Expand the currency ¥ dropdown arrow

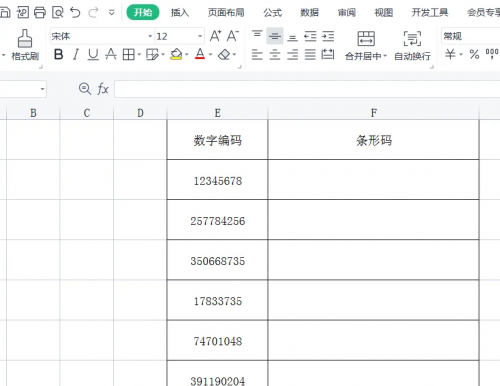click(x=461, y=54)
